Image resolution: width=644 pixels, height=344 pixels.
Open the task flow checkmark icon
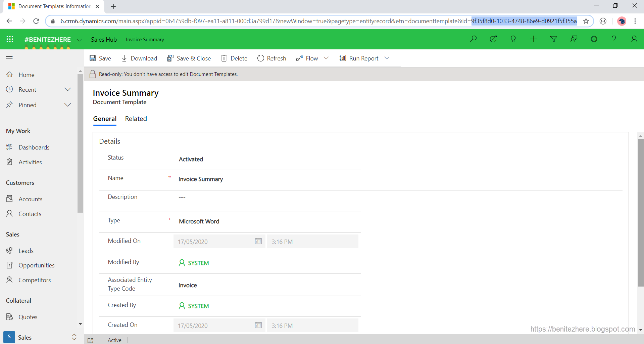click(493, 39)
